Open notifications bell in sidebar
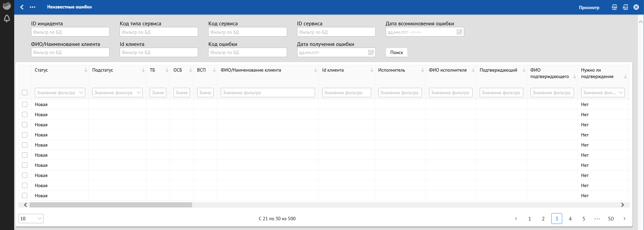644x230 pixels. (x=7, y=19)
